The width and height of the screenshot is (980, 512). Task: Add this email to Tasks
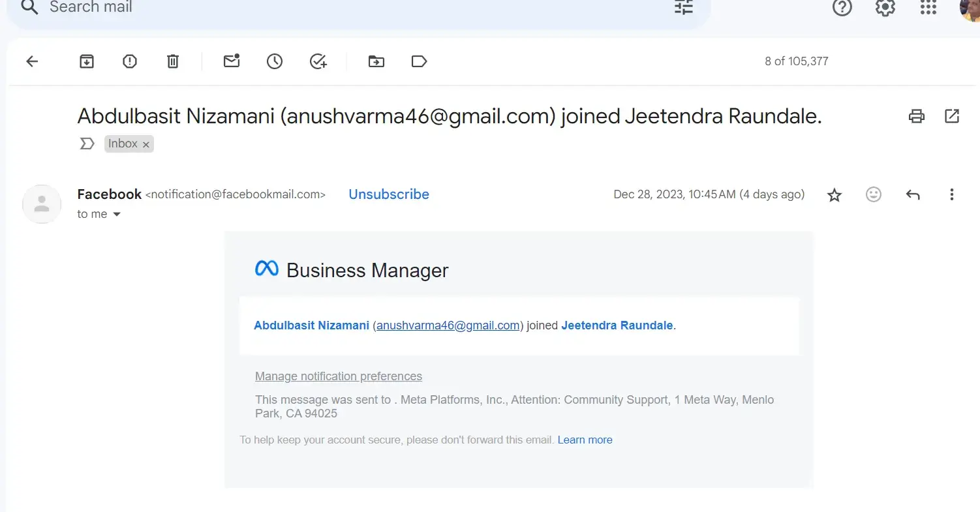click(x=318, y=61)
